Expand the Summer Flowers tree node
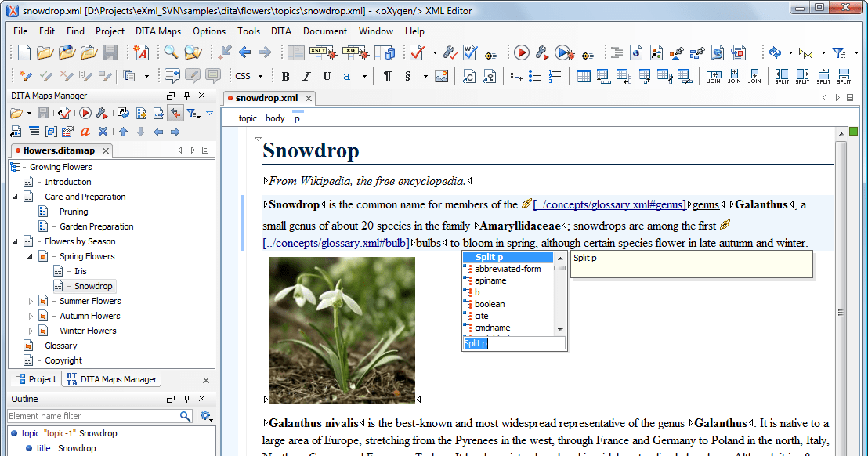868x456 pixels. (x=31, y=301)
